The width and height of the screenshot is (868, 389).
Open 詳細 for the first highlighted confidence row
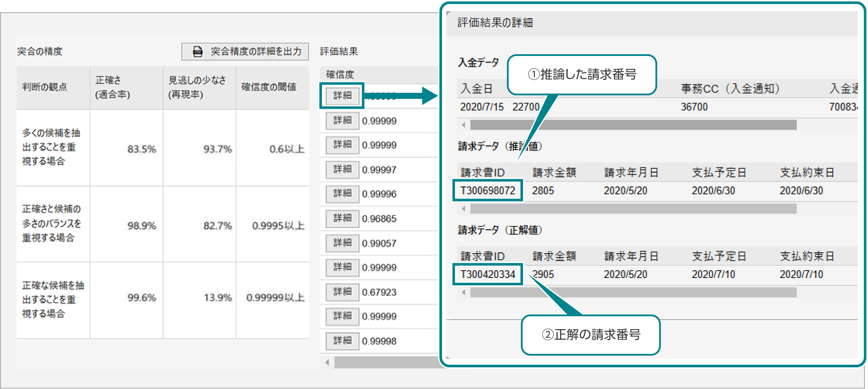[x=342, y=96]
